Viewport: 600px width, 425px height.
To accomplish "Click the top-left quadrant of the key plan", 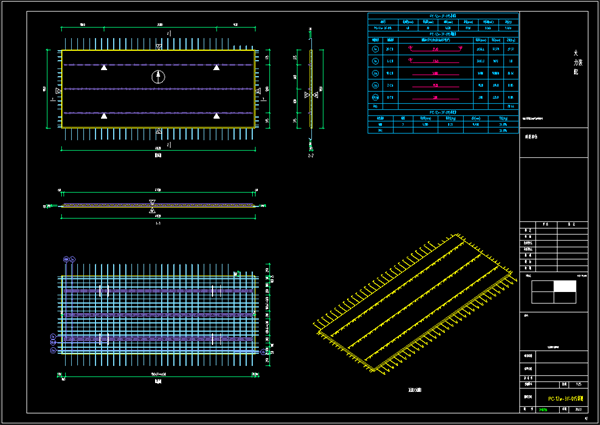I will 543,286.
